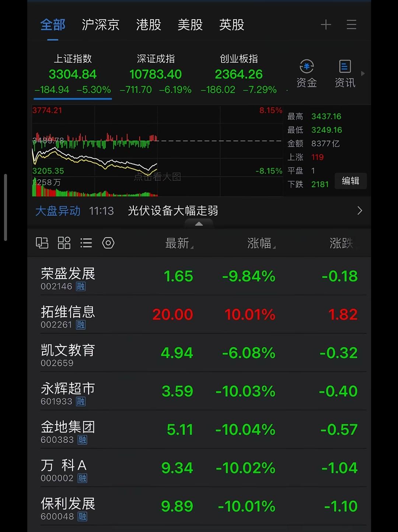This screenshot has height=532, width=398.
Task: Open the 英股 tab
Action: (231, 25)
